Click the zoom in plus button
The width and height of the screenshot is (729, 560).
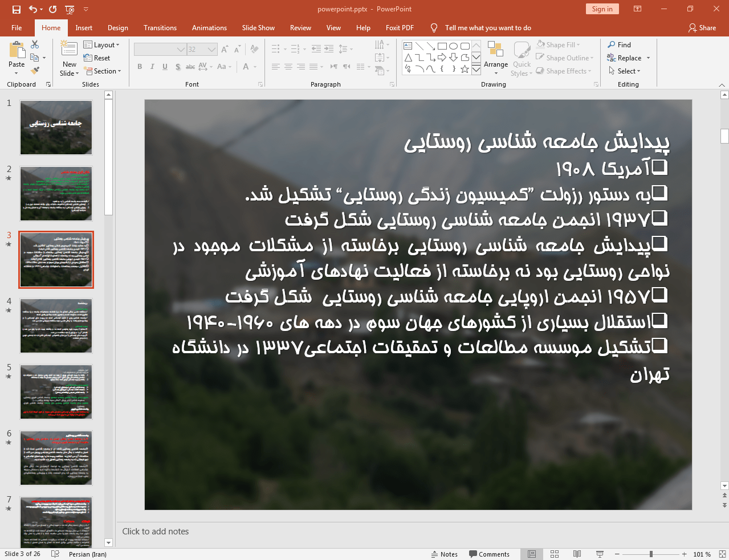(684, 554)
